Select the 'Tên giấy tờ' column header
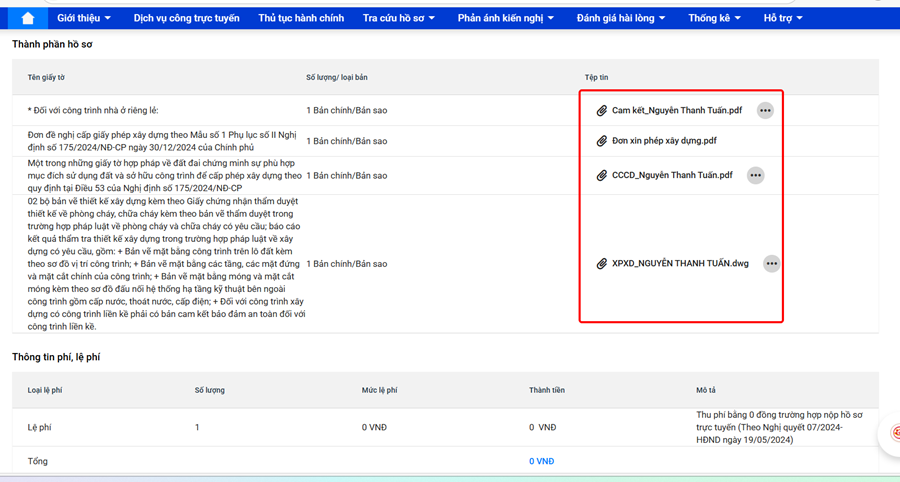The image size is (900, 482). (x=46, y=77)
